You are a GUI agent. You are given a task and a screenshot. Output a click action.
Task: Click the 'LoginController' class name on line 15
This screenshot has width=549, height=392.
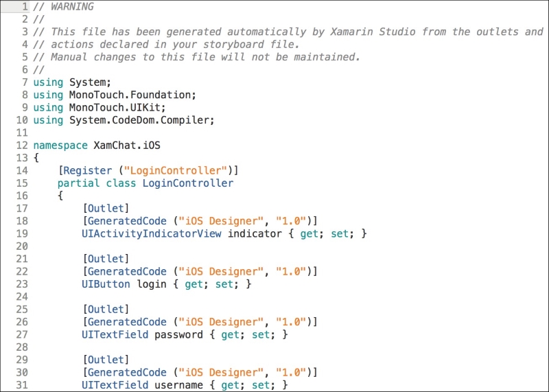187,183
